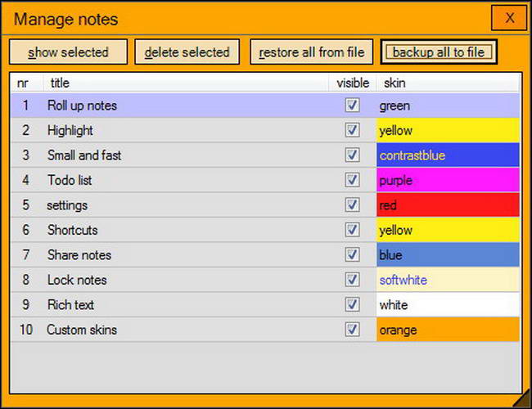Screen dimensions: 532x409
Task: Pick the orange skin swatch
Action: coord(447,330)
